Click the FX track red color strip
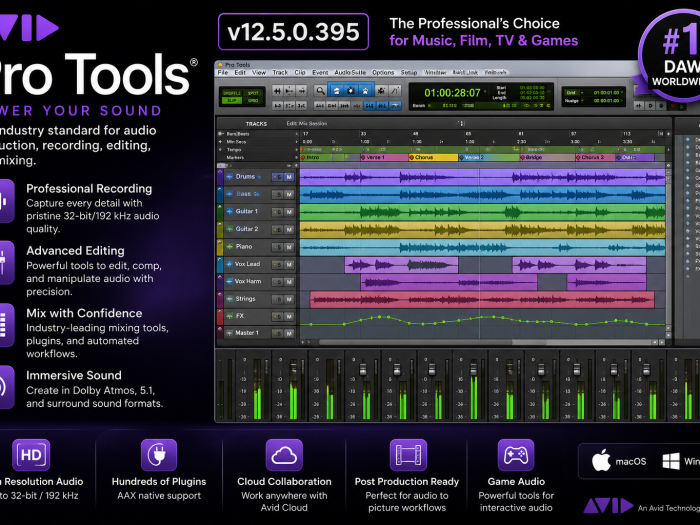The width and height of the screenshot is (700, 525). pyautogui.click(x=220, y=317)
